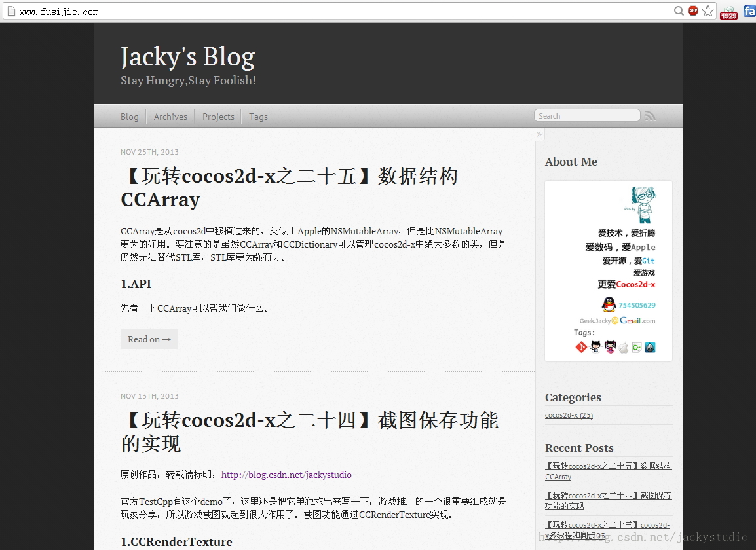
Task: Click the C++ file tag icon
Action: click(637, 347)
